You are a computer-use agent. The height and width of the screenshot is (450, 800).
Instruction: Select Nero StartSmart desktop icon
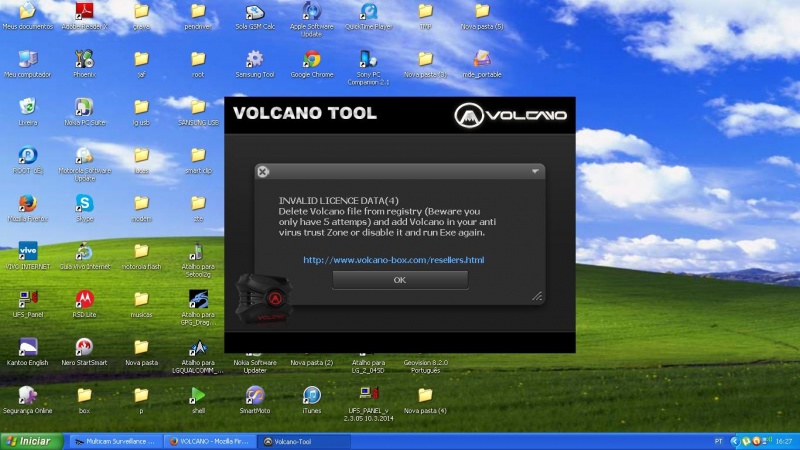point(84,352)
